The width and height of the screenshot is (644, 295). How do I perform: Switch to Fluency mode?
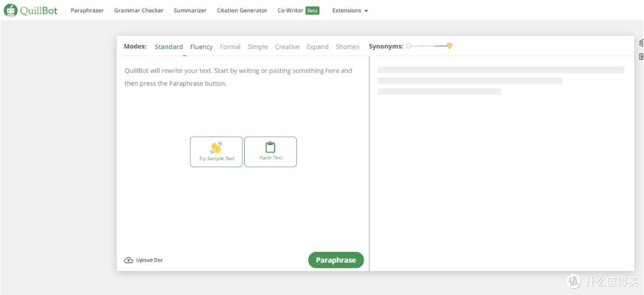202,47
